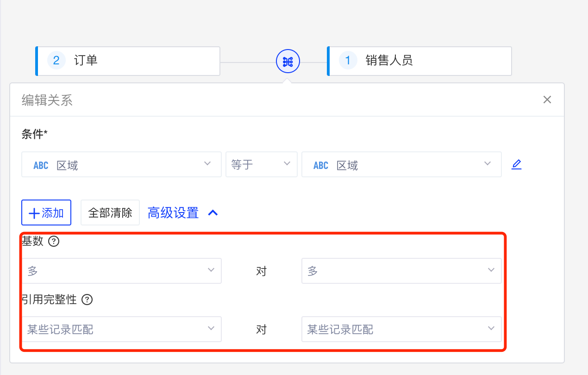The height and width of the screenshot is (375, 588).
Task: Click the relationship icon between 订单 and 销售人员
Action: tap(288, 61)
